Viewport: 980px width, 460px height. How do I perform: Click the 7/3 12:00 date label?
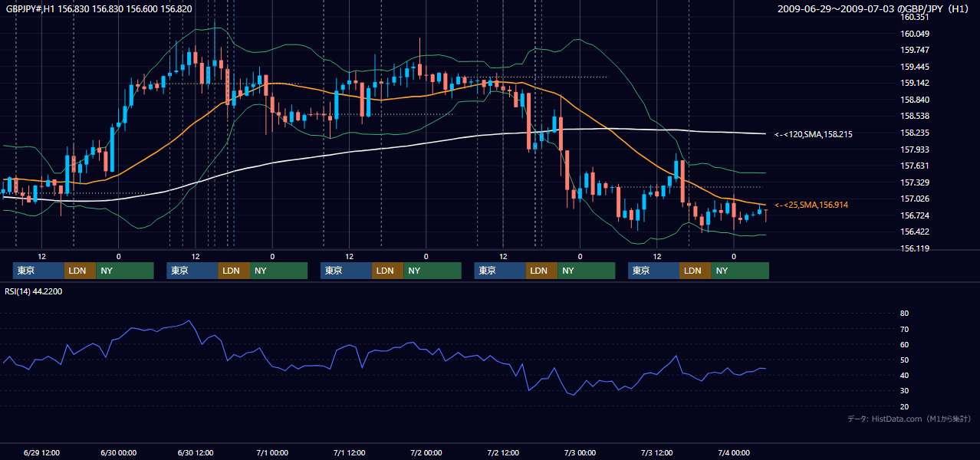coord(657,452)
